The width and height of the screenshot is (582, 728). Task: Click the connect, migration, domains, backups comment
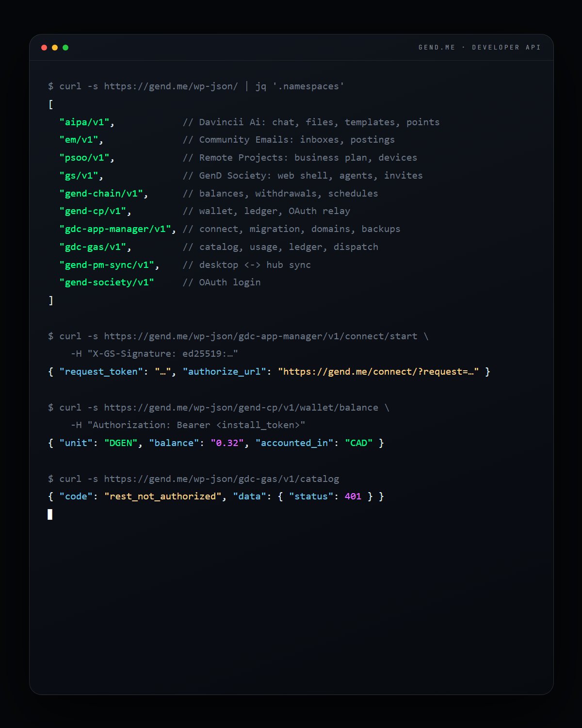tap(291, 229)
